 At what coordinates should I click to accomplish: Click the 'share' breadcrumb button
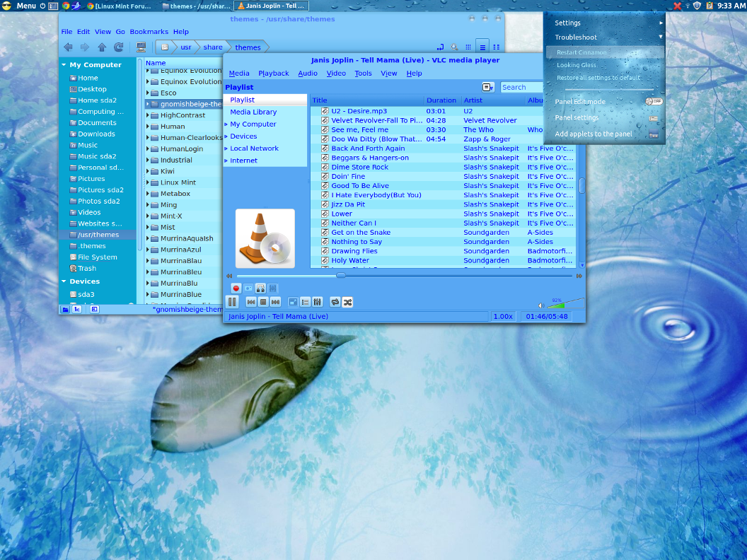(x=212, y=47)
